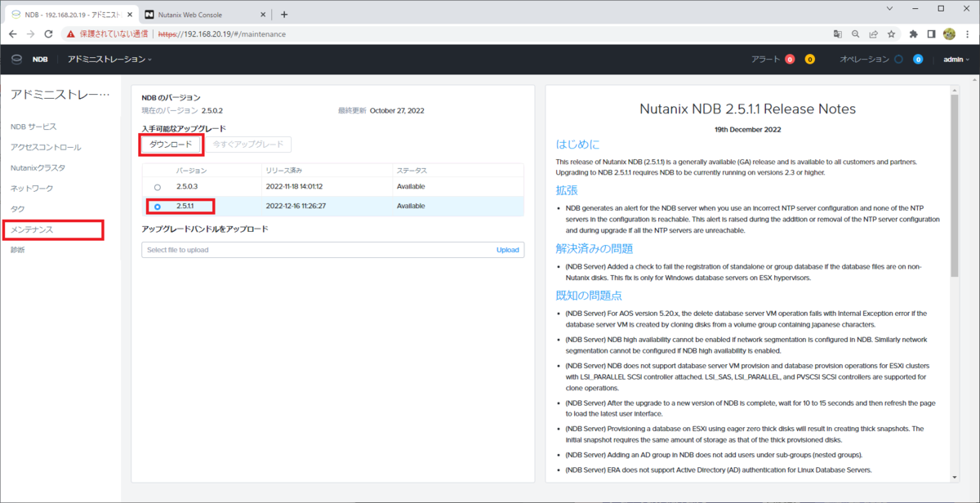Click the browser forward arrow
Image resolution: width=980 pixels, height=503 pixels.
pos(31,34)
